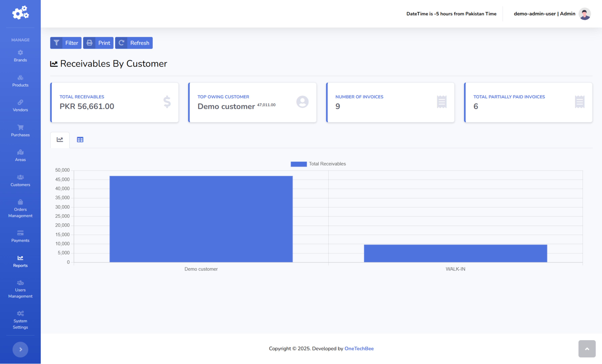Image resolution: width=602 pixels, height=364 pixels.
Task: Open the Payments sidebar section
Action: [x=20, y=236]
